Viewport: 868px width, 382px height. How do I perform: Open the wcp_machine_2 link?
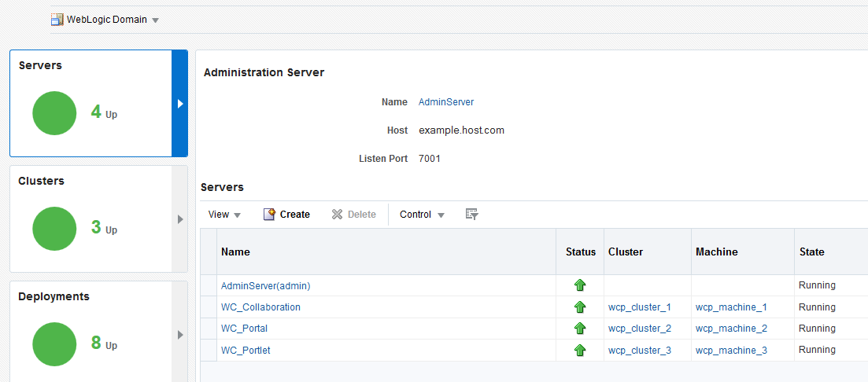pos(731,329)
